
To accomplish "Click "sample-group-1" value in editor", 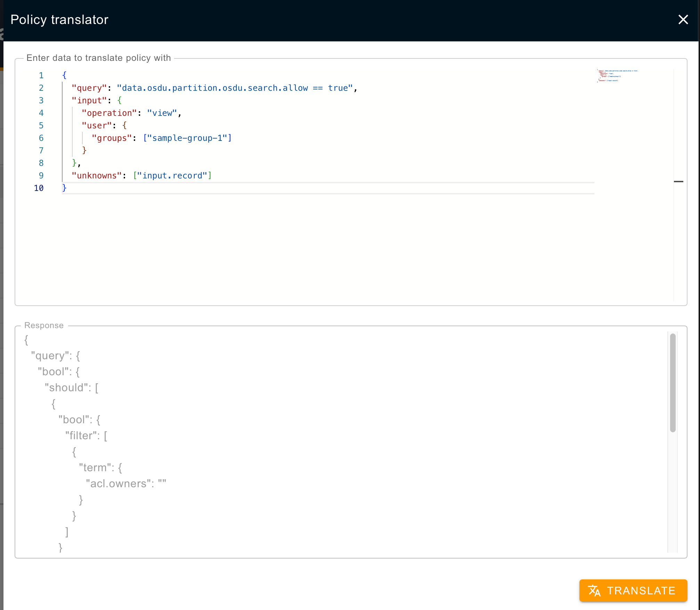I will click(187, 138).
